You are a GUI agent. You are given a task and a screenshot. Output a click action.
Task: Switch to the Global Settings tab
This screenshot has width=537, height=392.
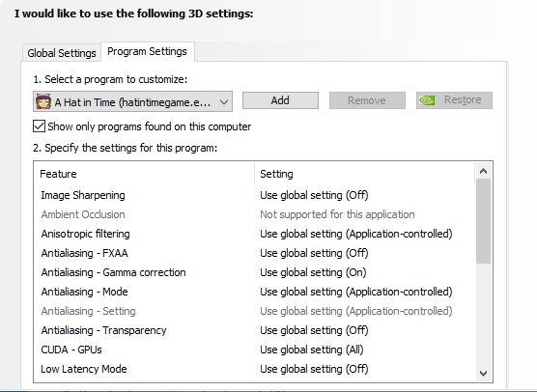coord(62,53)
